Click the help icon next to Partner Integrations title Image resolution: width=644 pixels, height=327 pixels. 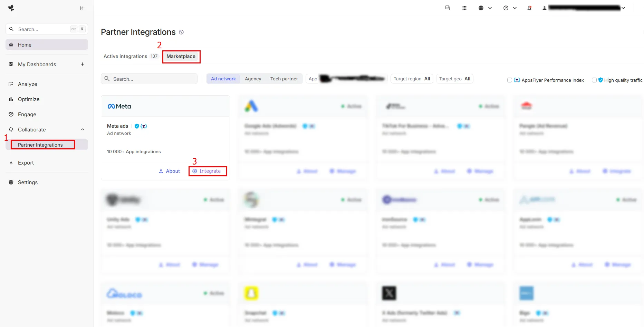181,32
